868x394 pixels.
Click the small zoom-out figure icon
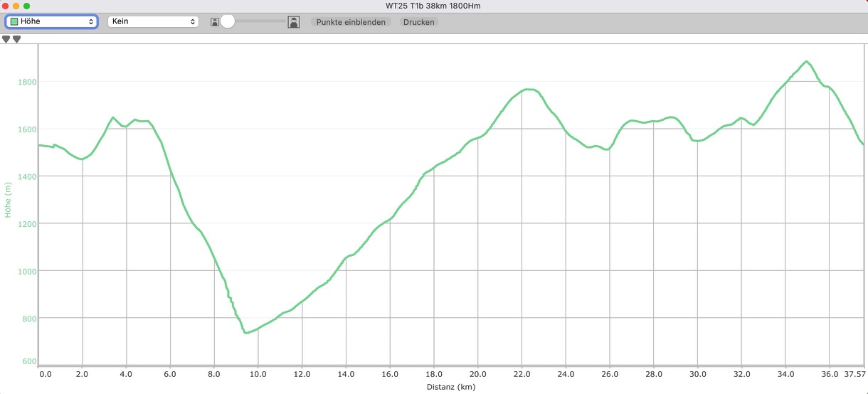pos(214,22)
